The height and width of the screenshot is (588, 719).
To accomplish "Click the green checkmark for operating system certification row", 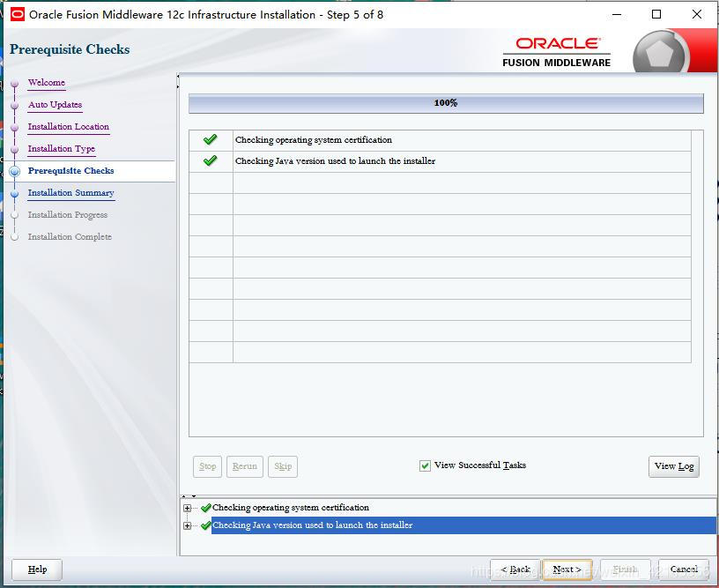I will pyautogui.click(x=210, y=139).
